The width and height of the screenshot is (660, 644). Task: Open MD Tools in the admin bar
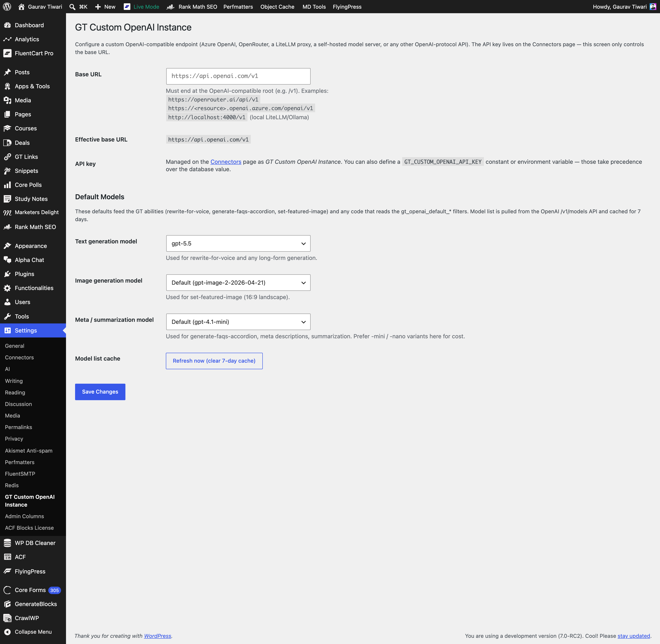(x=314, y=7)
